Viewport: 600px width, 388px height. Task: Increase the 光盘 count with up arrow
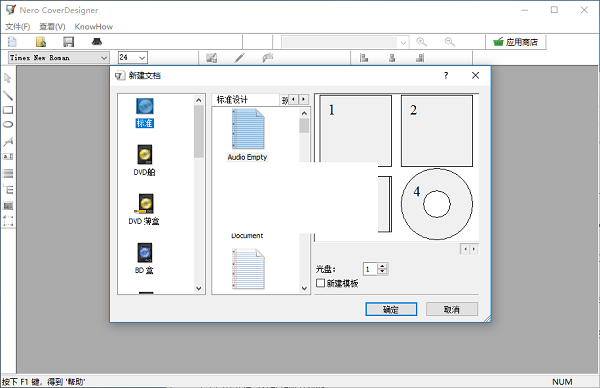382,266
